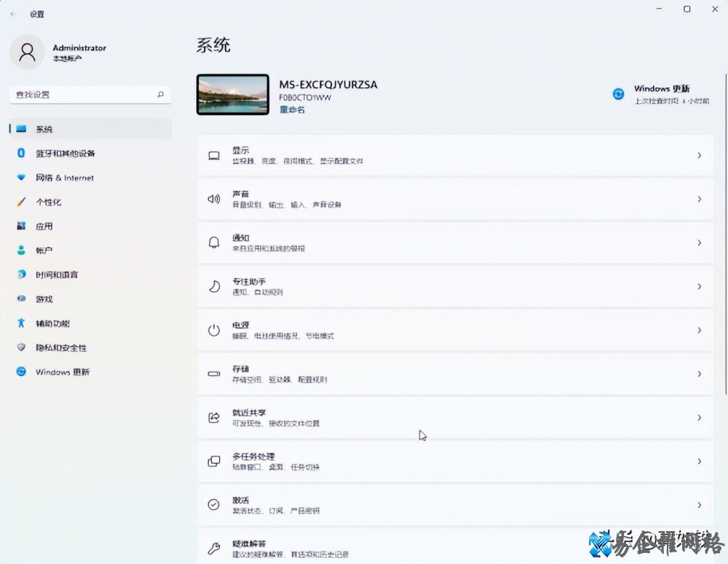Expand the 激活 row chevron

coord(699,504)
